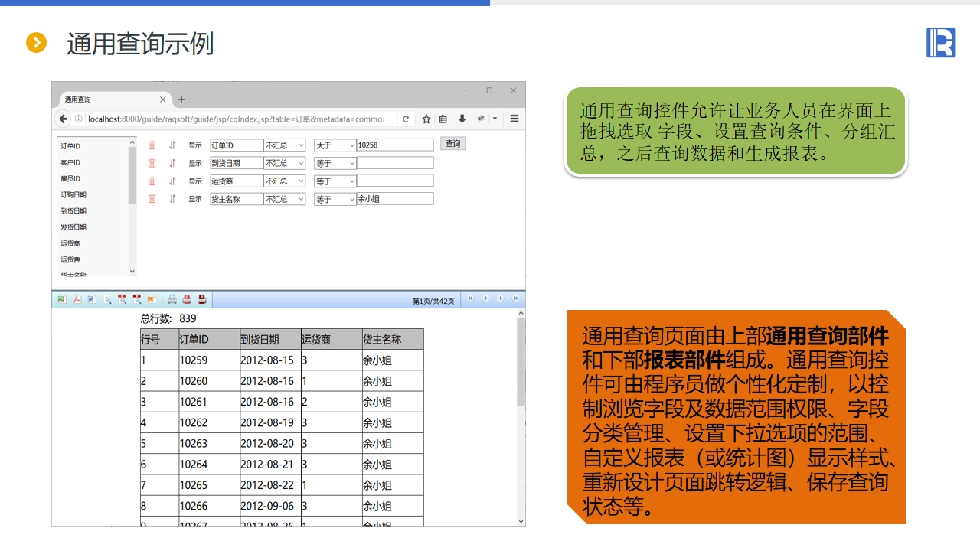Print the report with the gray printer icon
980x551 pixels.
pyautogui.click(x=172, y=299)
